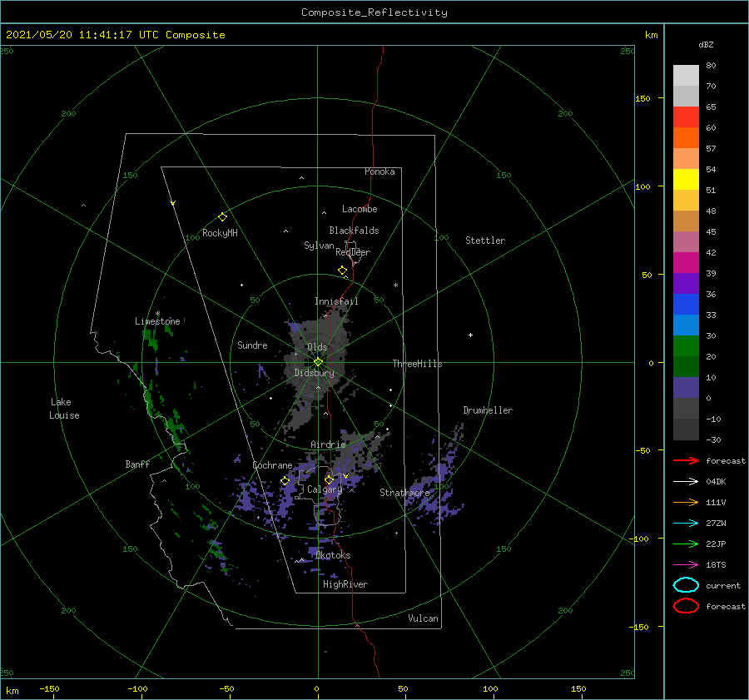Click the HighRiver town label

pos(345,584)
